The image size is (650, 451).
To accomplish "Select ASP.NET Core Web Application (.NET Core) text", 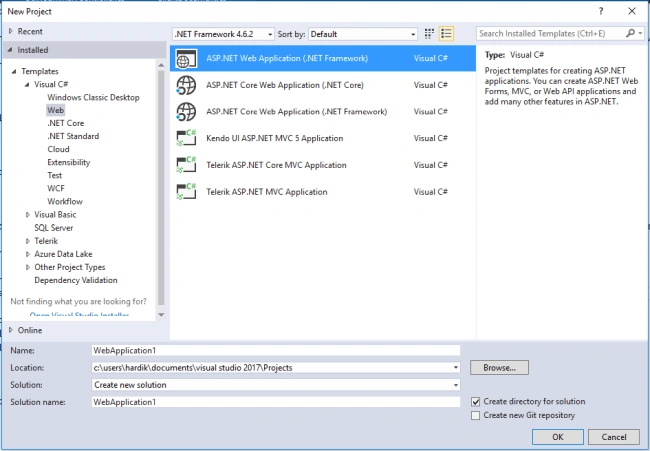I will tap(285, 85).
